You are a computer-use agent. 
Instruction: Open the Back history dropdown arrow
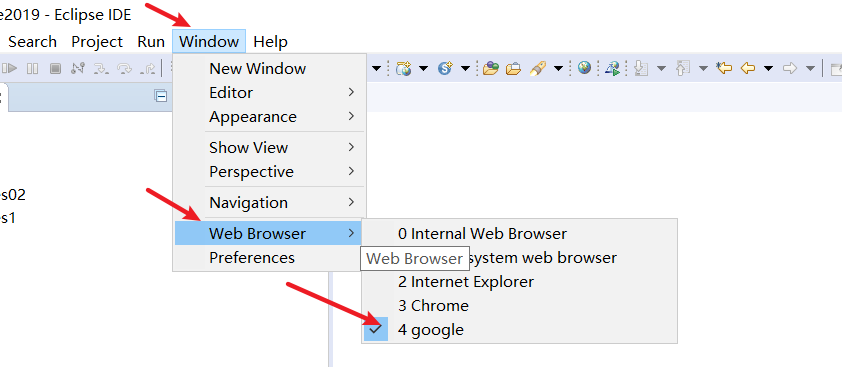point(768,69)
